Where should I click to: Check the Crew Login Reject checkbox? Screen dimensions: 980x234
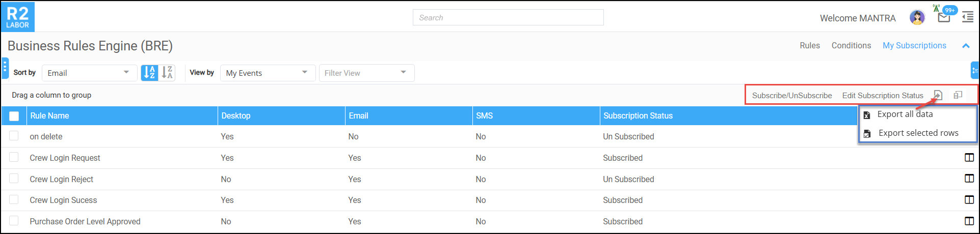[x=14, y=179]
